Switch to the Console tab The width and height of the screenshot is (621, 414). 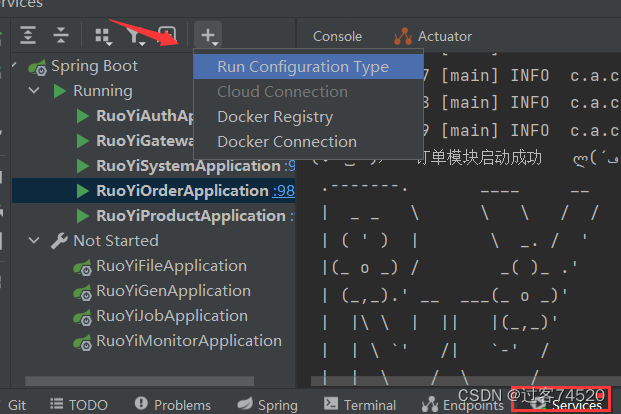(x=337, y=36)
